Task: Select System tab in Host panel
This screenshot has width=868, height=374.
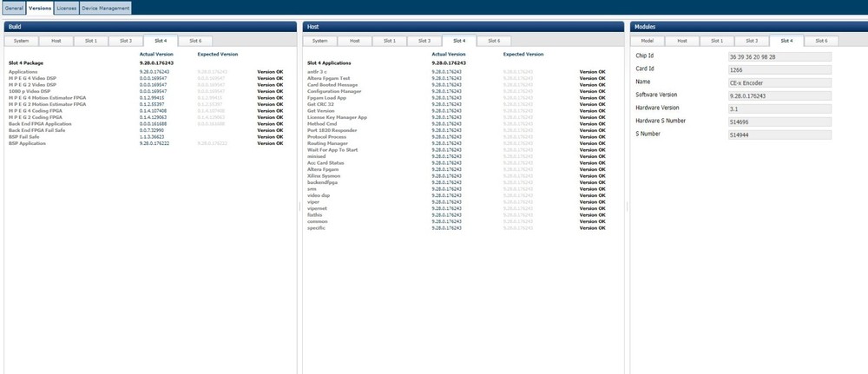Action: pos(320,41)
